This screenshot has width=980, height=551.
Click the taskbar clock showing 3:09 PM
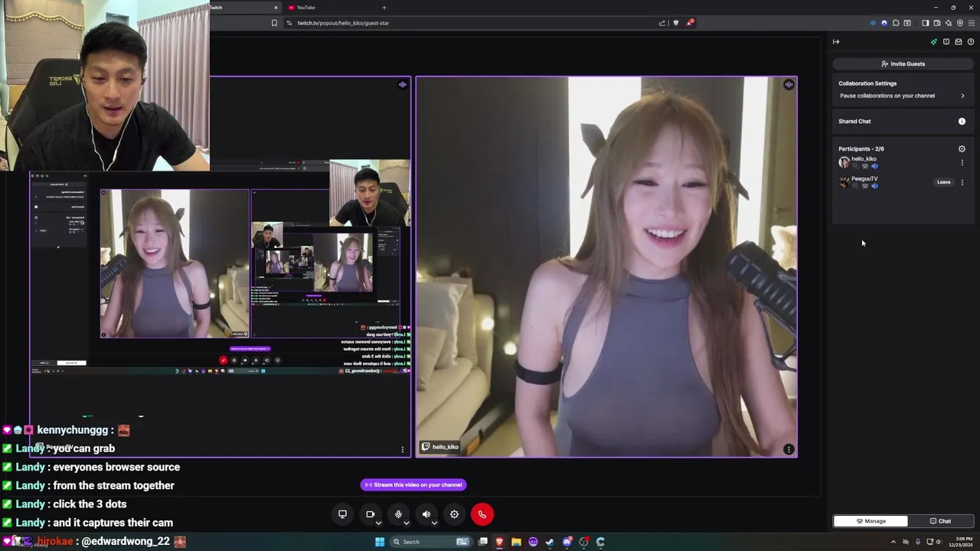click(x=959, y=542)
